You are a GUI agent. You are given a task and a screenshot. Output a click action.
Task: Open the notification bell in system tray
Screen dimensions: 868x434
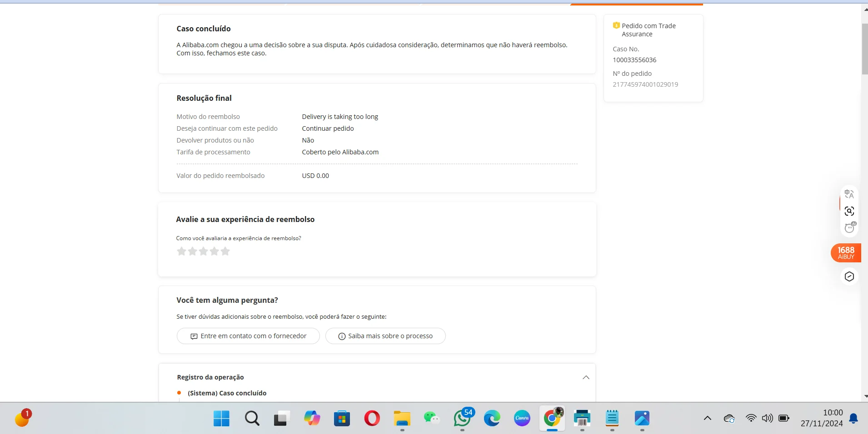[854, 418]
